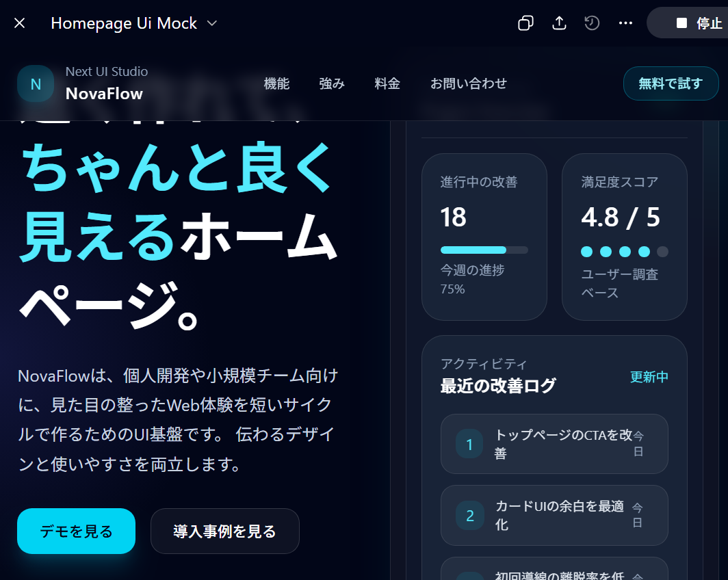Select the numbered badge 2 in the improvement log
728x580 pixels.
click(x=469, y=516)
